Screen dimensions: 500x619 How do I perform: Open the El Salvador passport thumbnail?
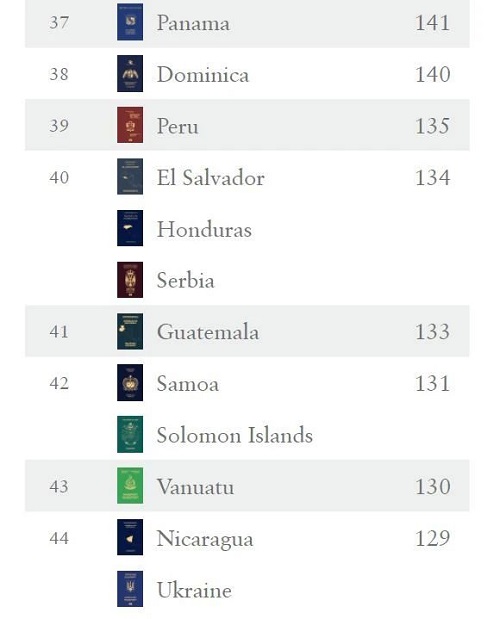coord(130,177)
